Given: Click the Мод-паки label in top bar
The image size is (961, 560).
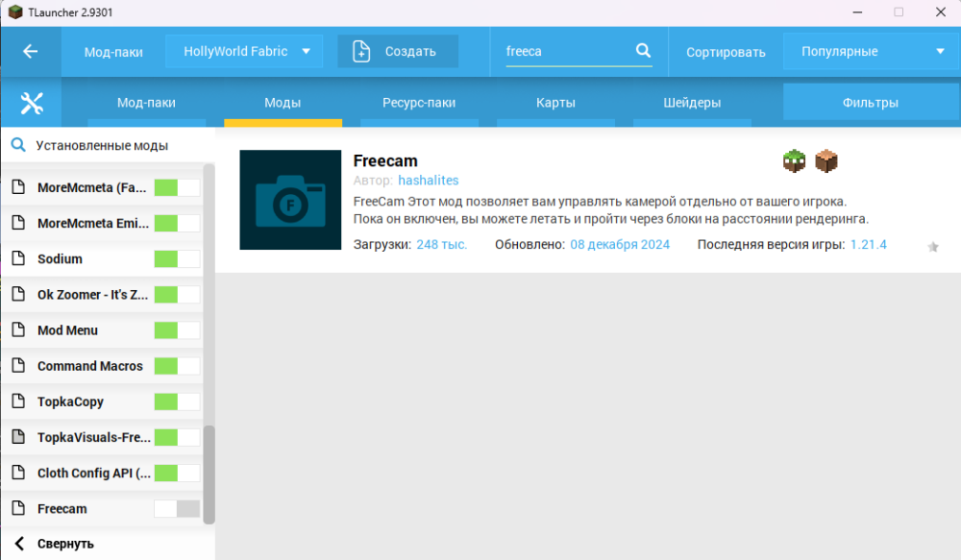Looking at the screenshot, I should pyautogui.click(x=113, y=52).
